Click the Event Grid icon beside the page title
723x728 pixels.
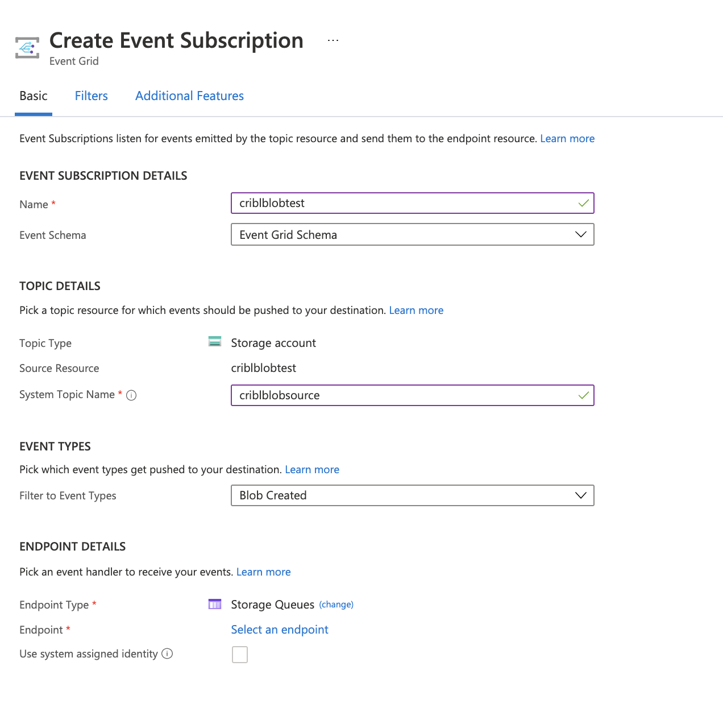click(27, 48)
